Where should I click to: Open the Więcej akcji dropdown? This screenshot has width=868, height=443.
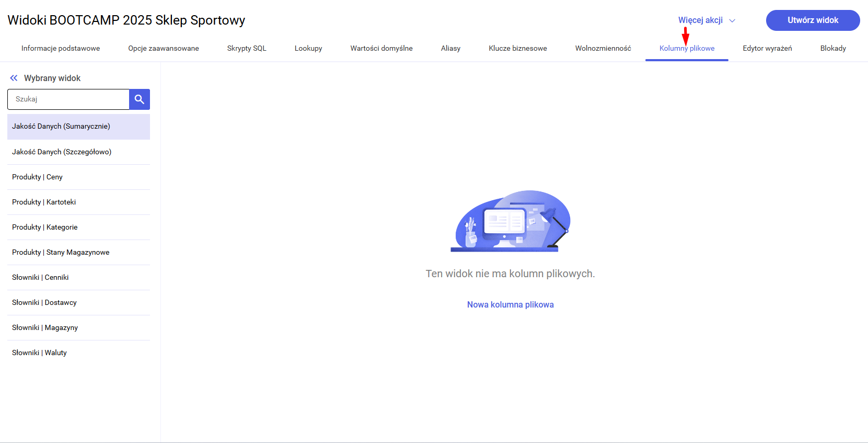[706, 20]
